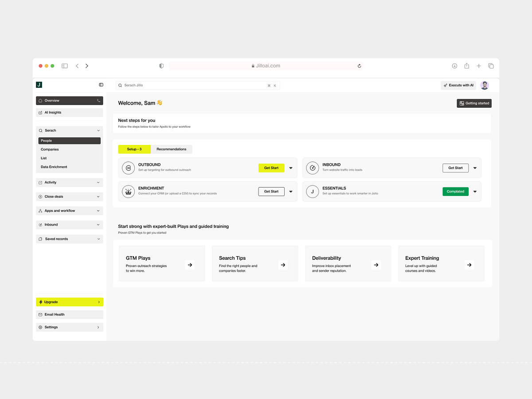Expand the OUTBOUND step dropdown arrow
This screenshot has width=532, height=399.
point(291,168)
